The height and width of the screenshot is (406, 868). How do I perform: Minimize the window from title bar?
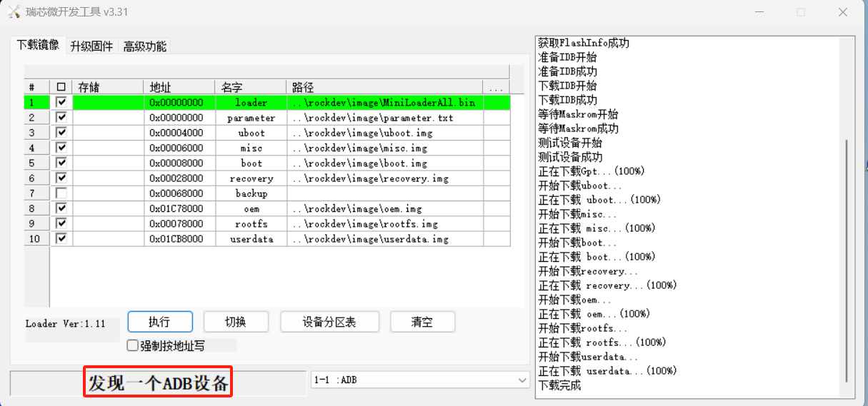click(x=759, y=12)
